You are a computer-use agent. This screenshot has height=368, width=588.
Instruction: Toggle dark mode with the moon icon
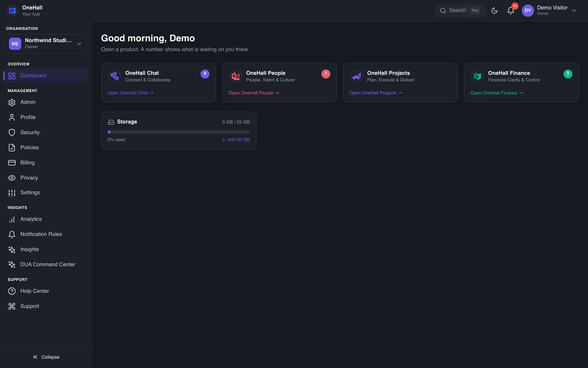point(494,10)
